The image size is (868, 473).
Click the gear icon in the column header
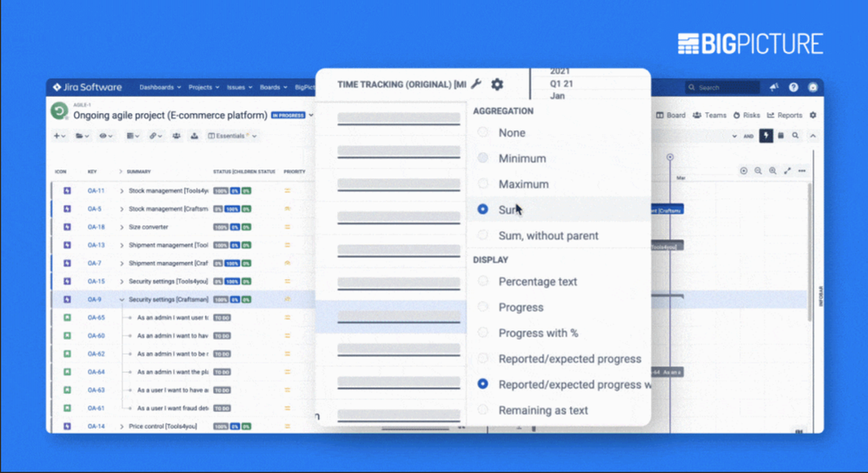pos(497,84)
